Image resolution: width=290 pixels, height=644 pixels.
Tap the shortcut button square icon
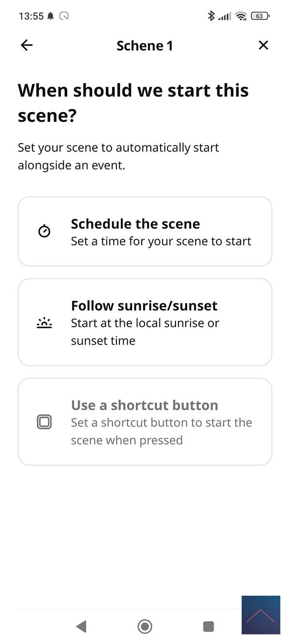tap(44, 422)
